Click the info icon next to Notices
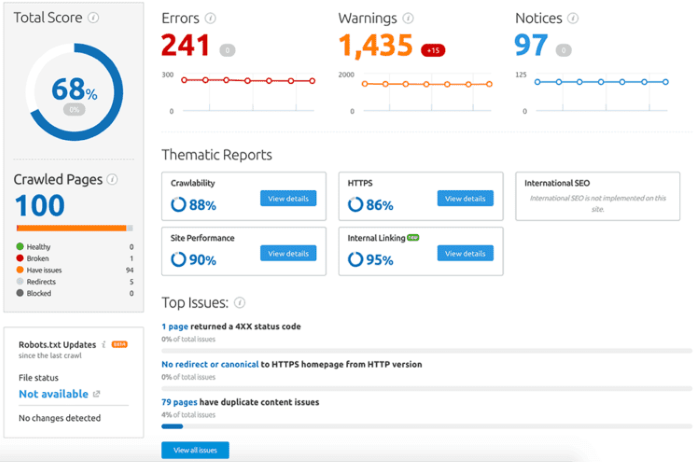Image resolution: width=700 pixels, height=462 pixels. pyautogui.click(x=573, y=18)
